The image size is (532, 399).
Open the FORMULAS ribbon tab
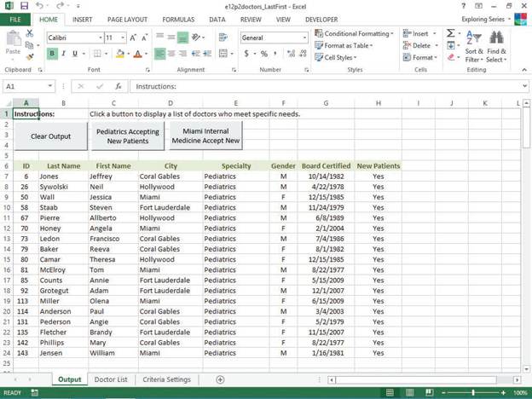click(178, 19)
